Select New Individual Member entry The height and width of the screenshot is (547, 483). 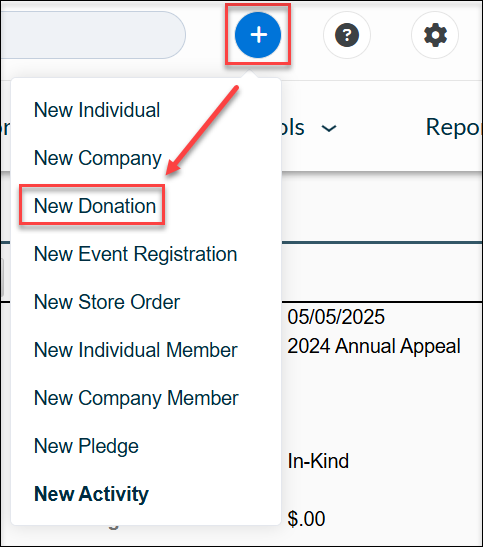(135, 350)
